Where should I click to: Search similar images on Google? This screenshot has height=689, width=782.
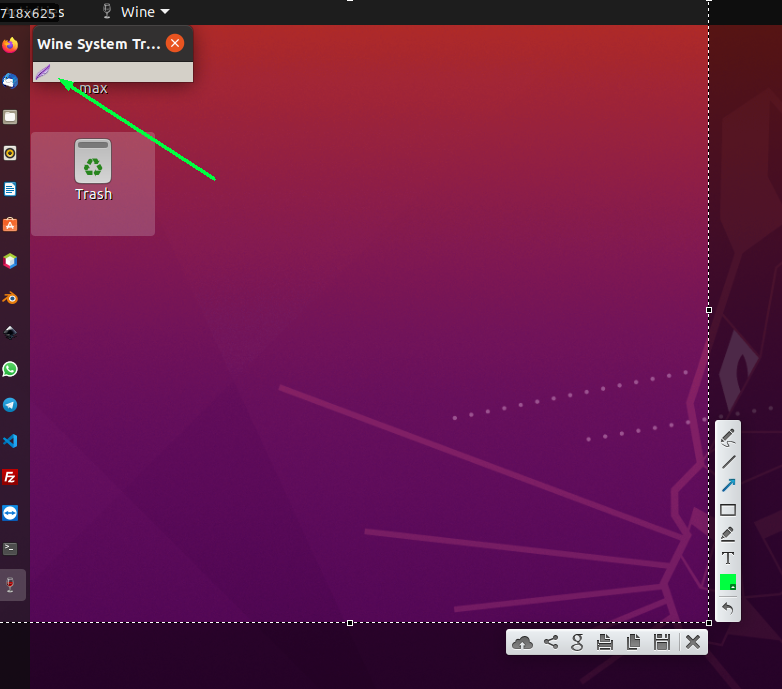click(577, 642)
